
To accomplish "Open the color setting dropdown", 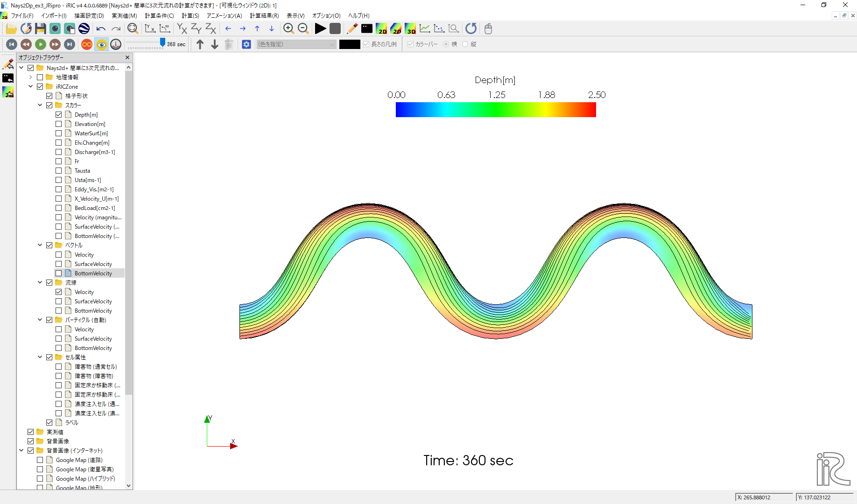I will [296, 44].
